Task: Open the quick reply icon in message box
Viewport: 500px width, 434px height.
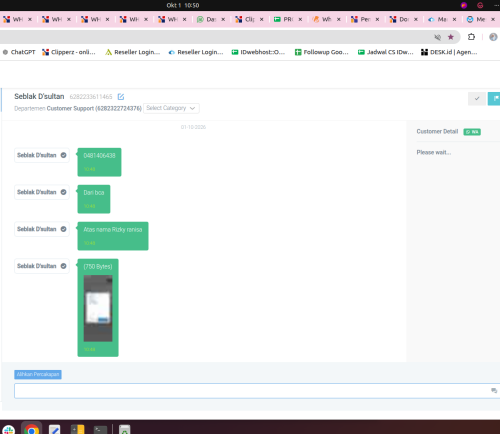Action: tap(494, 390)
